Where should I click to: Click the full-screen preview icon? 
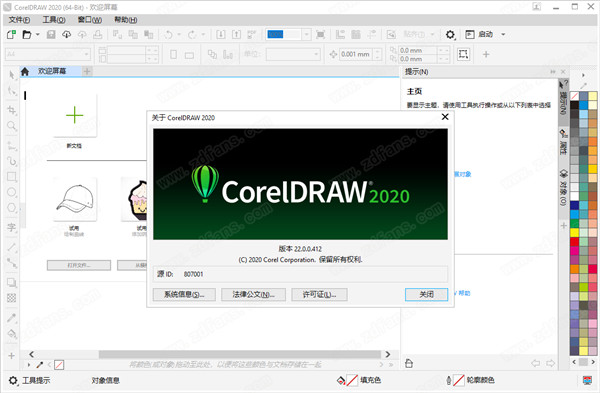click(x=320, y=35)
